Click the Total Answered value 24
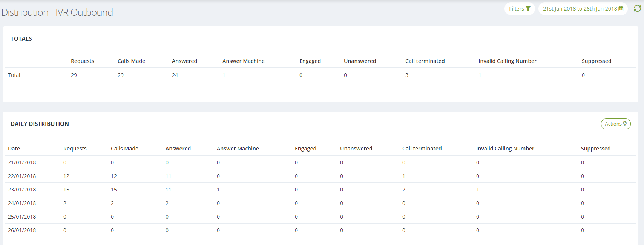 [x=175, y=75]
